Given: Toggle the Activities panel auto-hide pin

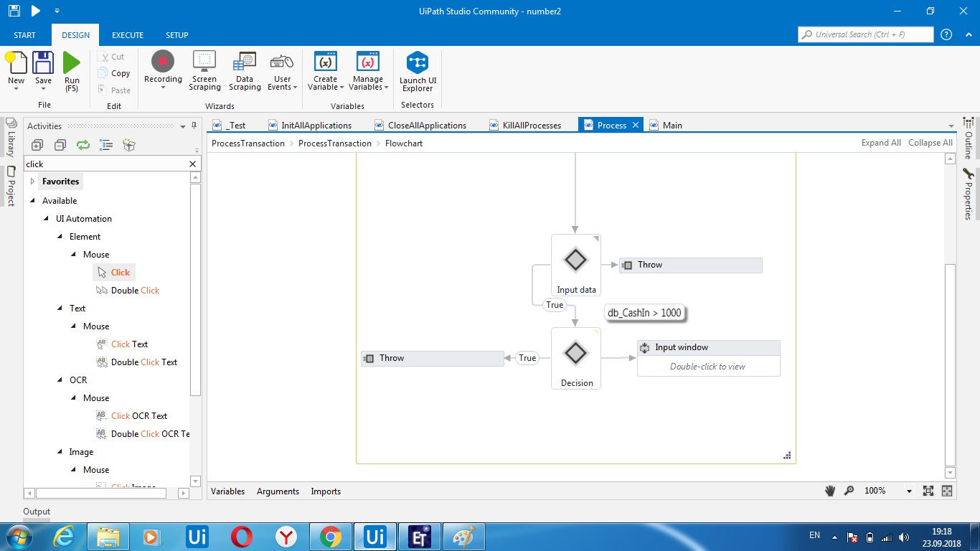Looking at the screenshot, I should click(194, 126).
